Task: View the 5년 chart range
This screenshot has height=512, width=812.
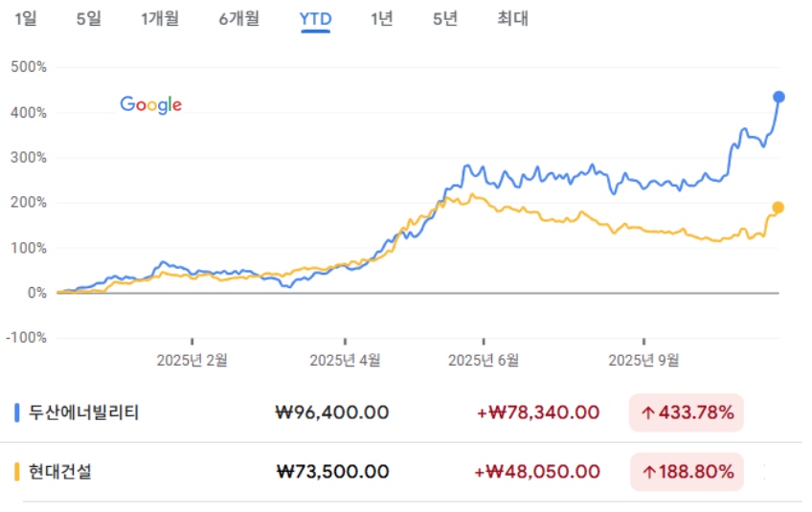Action: 444,18
